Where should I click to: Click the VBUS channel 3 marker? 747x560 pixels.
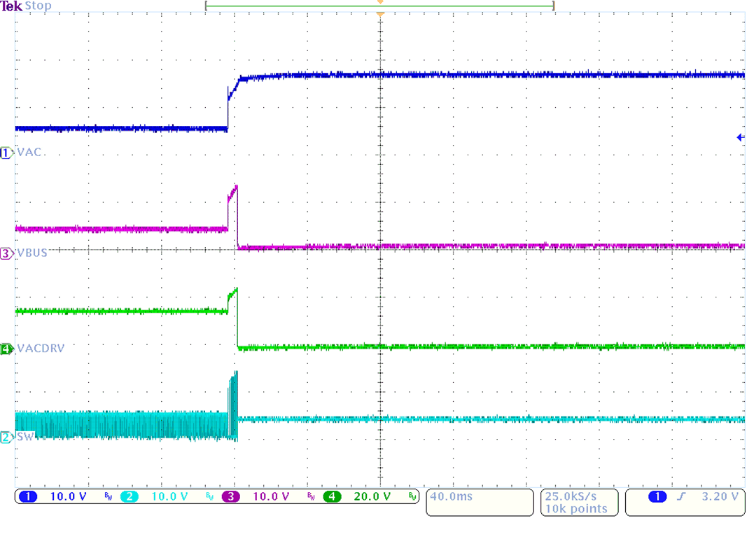[x=6, y=253]
